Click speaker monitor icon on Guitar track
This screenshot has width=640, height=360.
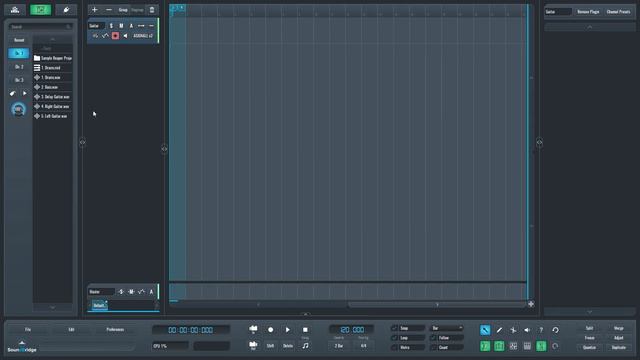pyautogui.click(x=125, y=36)
